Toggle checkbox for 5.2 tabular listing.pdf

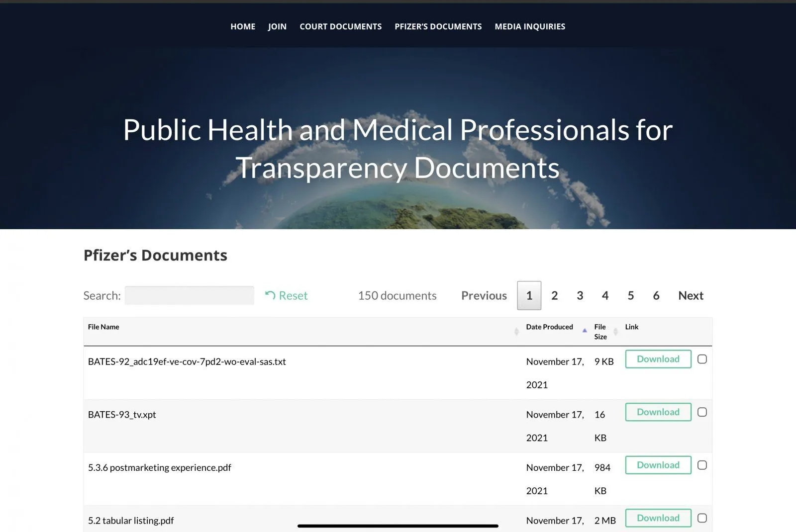(x=702, y=518)
